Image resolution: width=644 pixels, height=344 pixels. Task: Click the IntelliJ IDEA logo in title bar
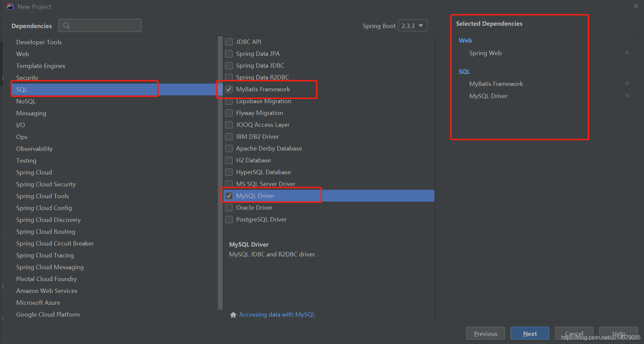[x=10, y=6]
